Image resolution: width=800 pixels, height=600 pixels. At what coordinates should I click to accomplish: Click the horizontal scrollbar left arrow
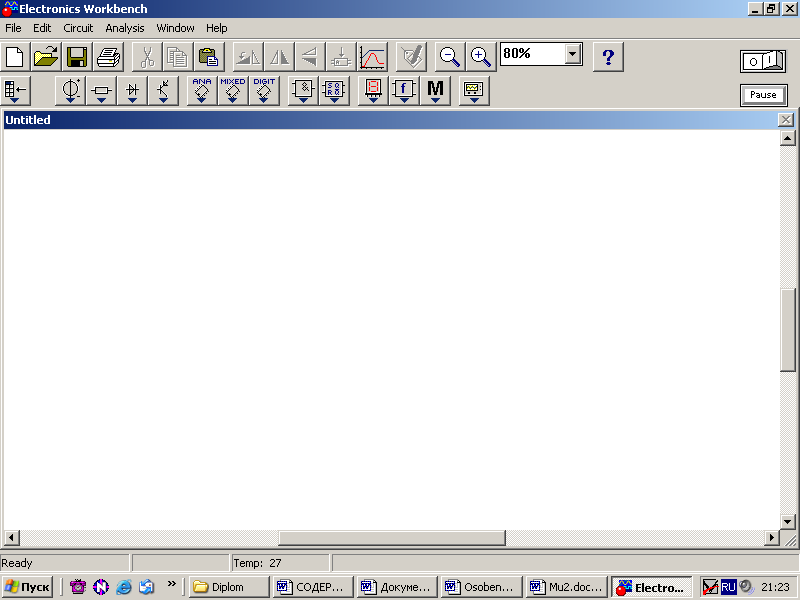[x=11, y=537]
